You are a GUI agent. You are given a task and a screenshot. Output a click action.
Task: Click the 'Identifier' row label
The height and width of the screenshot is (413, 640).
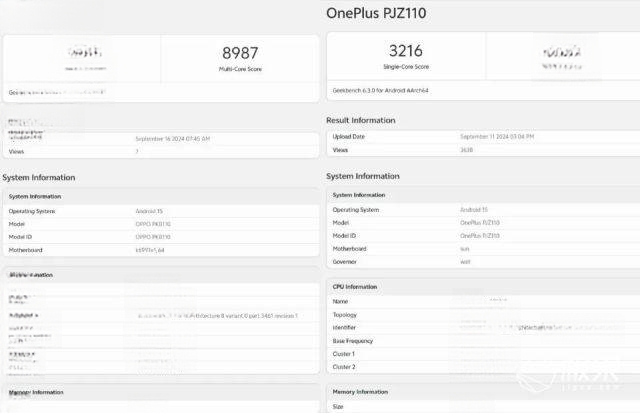[344, 328]
